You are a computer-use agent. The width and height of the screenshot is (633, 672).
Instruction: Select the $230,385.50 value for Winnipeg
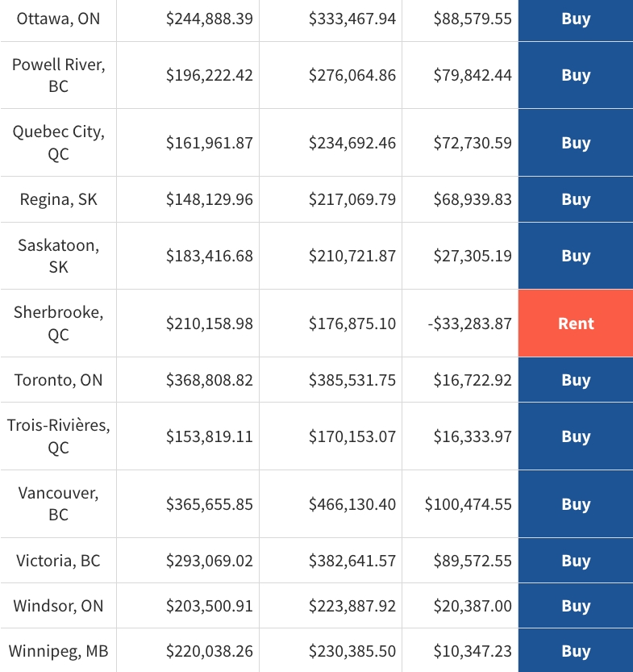point(352,651)
